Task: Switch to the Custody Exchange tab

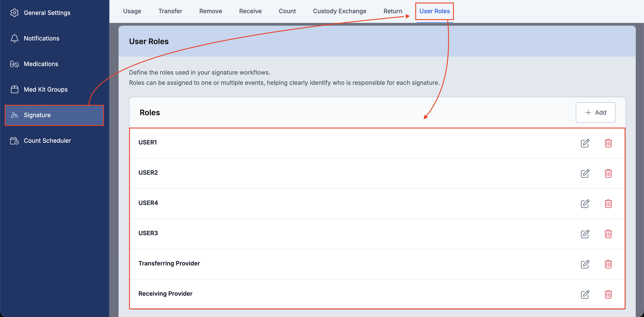Action: click(x=339, y=11)
